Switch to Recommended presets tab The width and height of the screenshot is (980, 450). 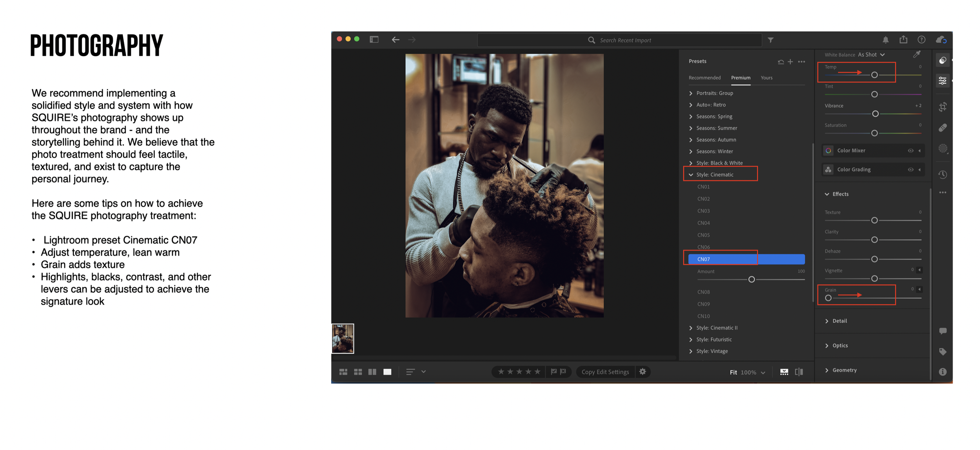click(x=704, y=78)
